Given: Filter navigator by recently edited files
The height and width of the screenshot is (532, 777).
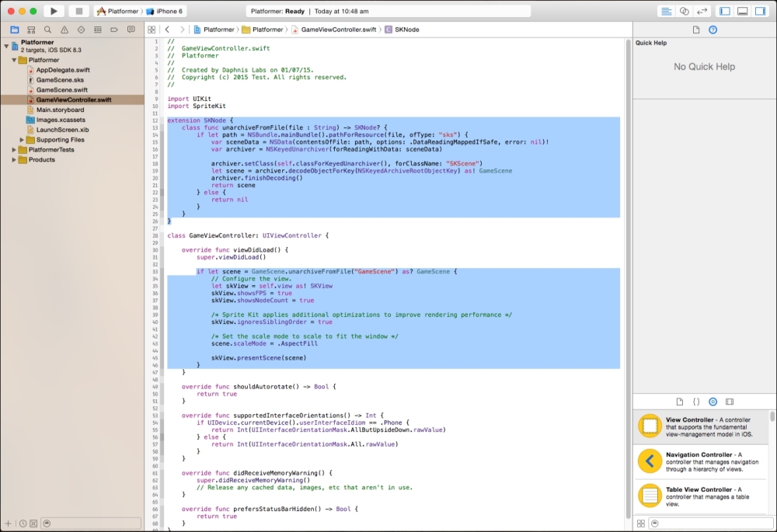Looking at the screenshot, I should [x=23, y=523].
